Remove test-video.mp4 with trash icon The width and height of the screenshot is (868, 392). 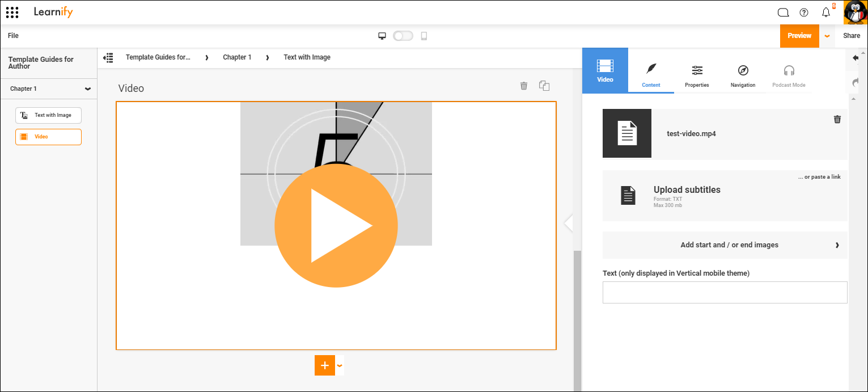click(837, 119)
